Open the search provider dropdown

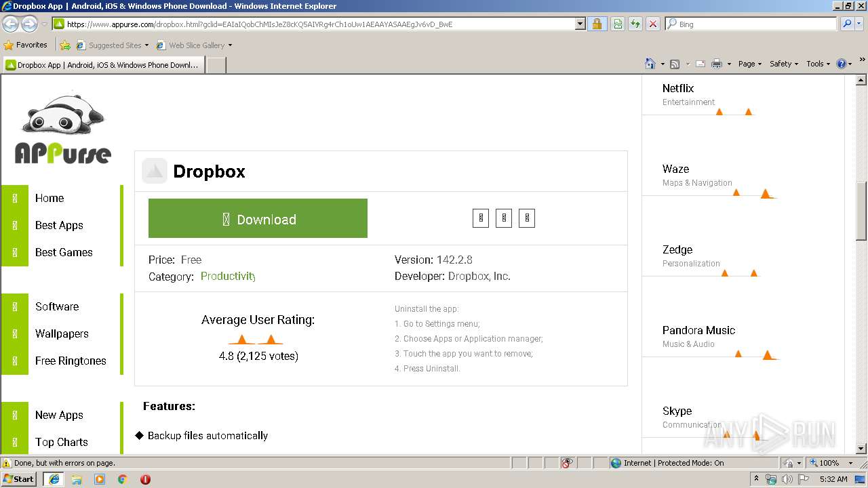pos(859,24)
